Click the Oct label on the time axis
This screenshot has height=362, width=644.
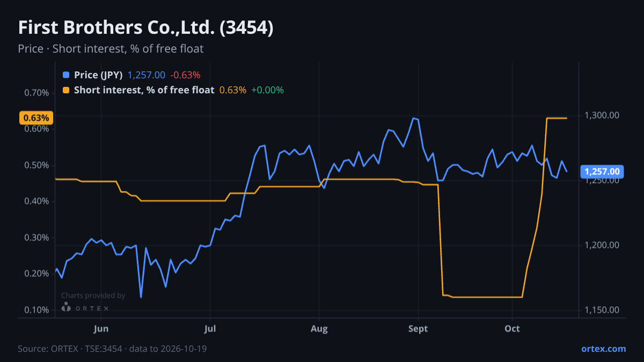(513, 328)
